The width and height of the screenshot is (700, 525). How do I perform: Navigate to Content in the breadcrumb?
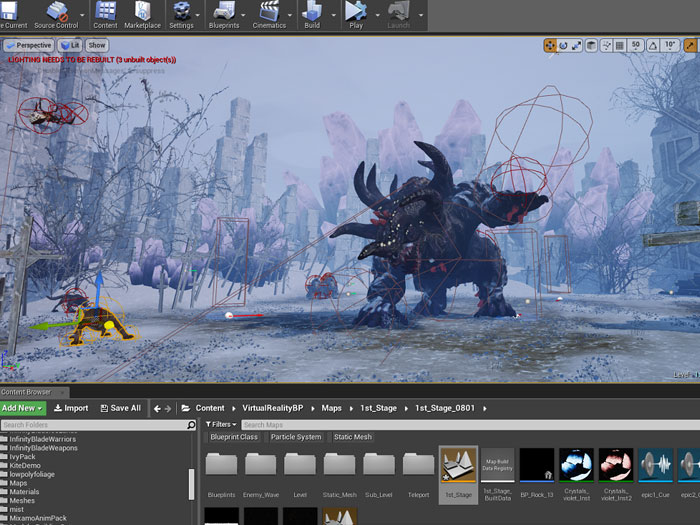click(210, 408)
